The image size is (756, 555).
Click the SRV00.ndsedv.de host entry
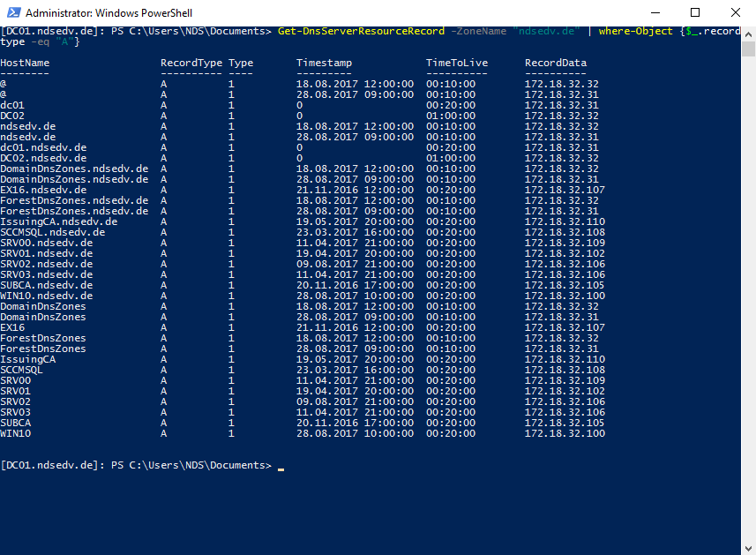pos(46,243)
